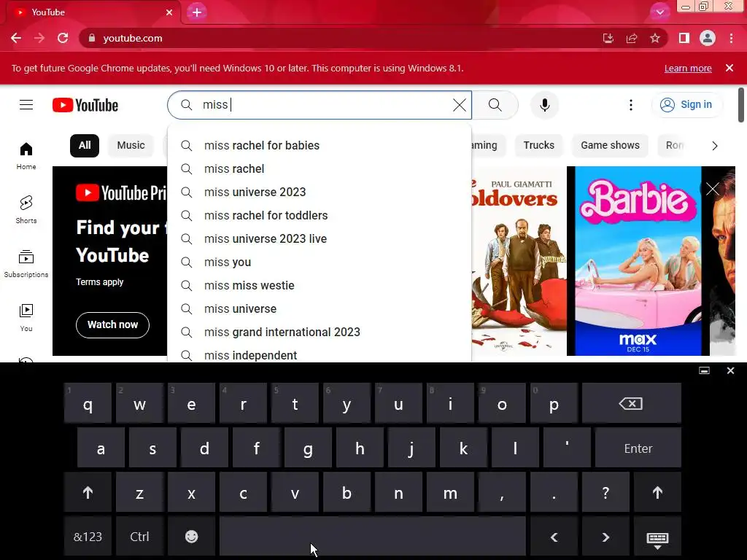Open the Learn more link
This screenshot has height=560, width=747.
[688, 68]
